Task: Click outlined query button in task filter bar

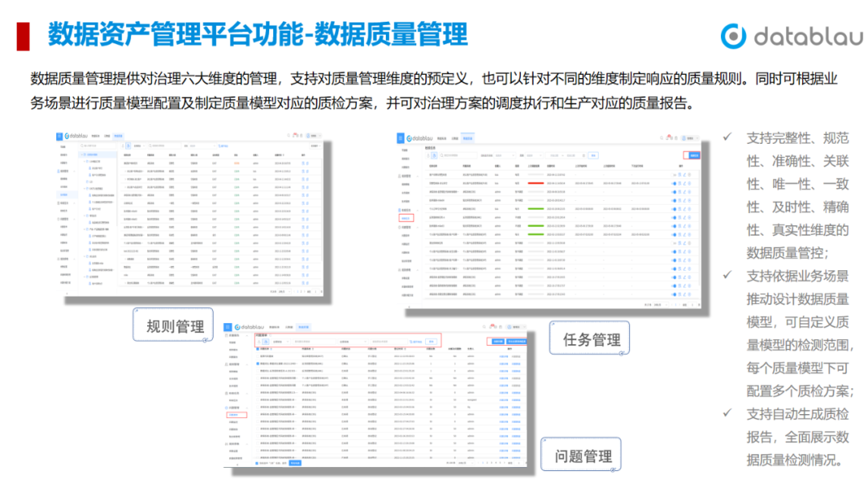Action: point(593,156)
